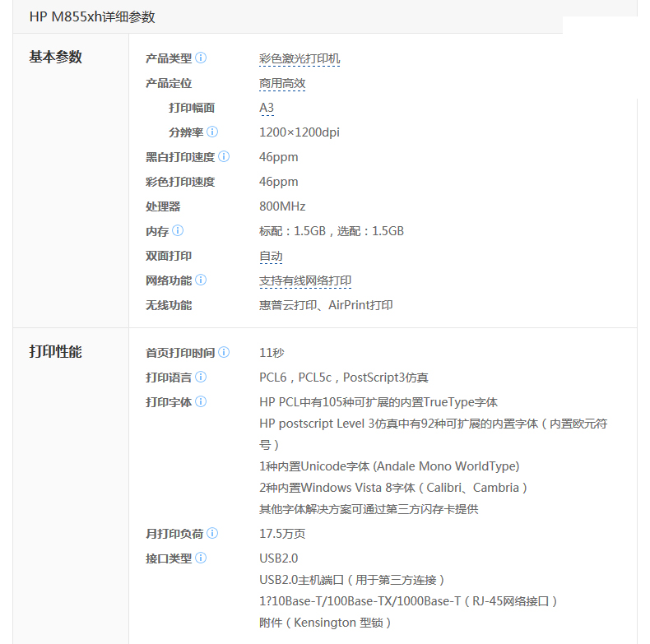Select the 处理器 label

163,206
